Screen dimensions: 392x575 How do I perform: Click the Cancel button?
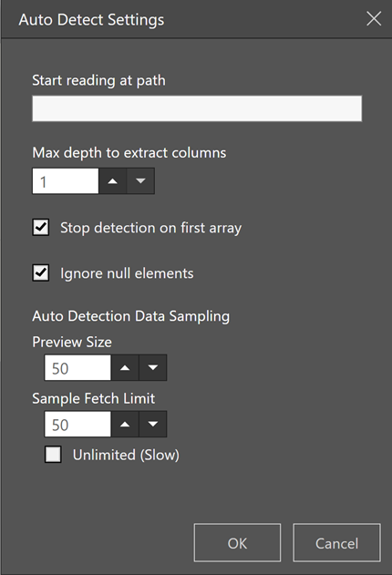336,543
